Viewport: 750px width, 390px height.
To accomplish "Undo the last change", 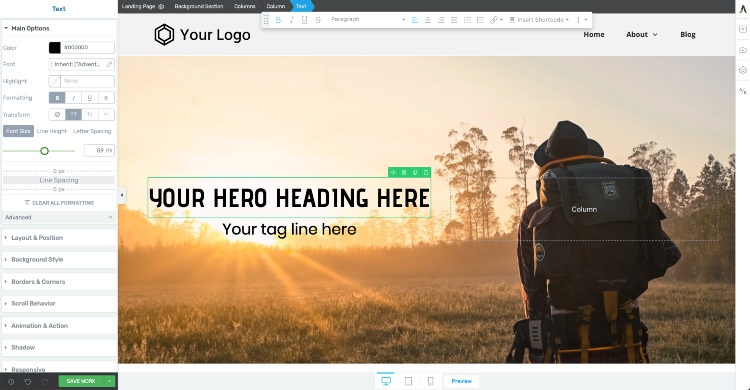I will pos(28,381).
